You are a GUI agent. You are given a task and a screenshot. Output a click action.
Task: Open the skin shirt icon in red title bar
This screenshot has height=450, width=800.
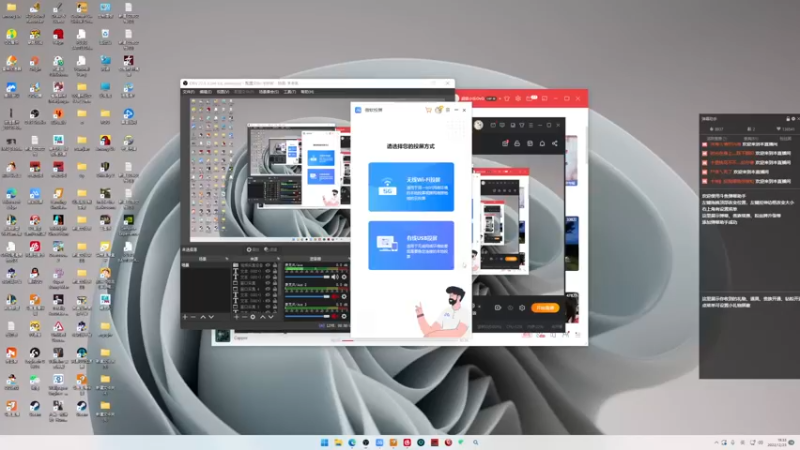(507, 98)
